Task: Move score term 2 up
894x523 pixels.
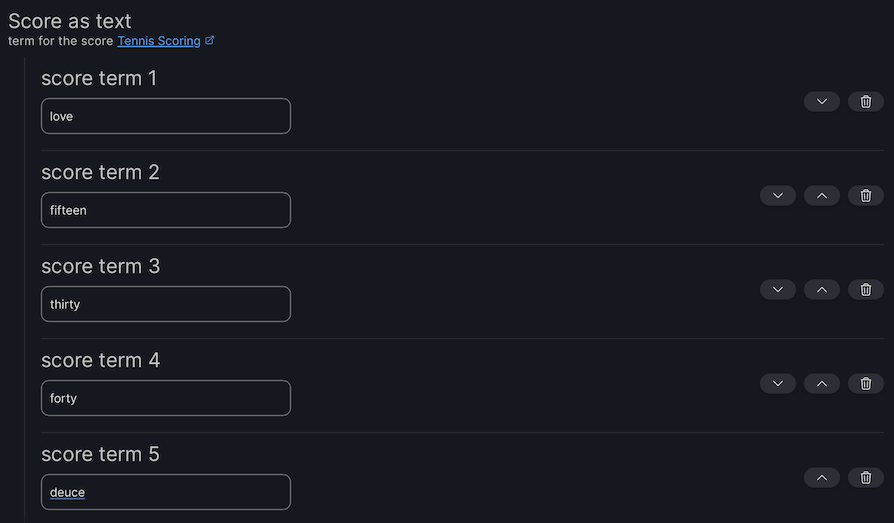Action: tap(822, 195)
